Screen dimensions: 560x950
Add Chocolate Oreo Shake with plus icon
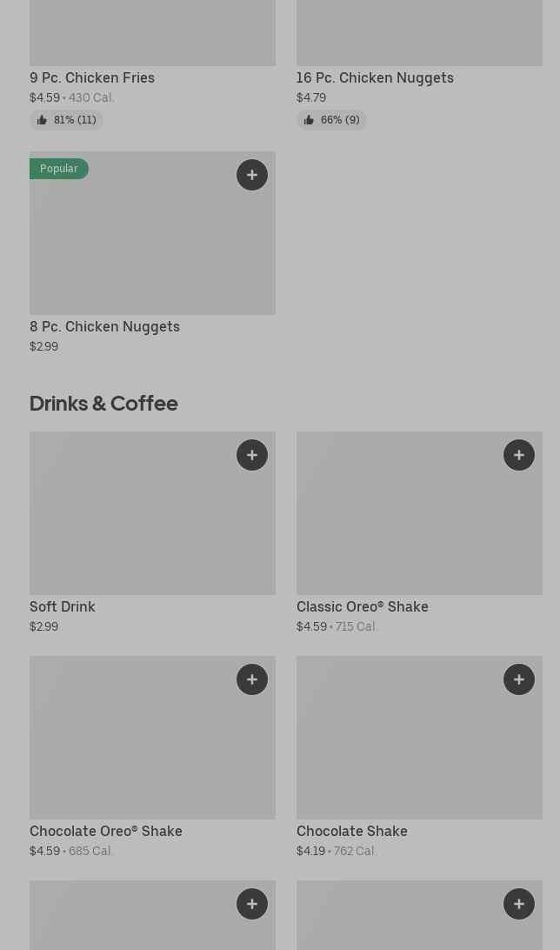tap(252, 679)
